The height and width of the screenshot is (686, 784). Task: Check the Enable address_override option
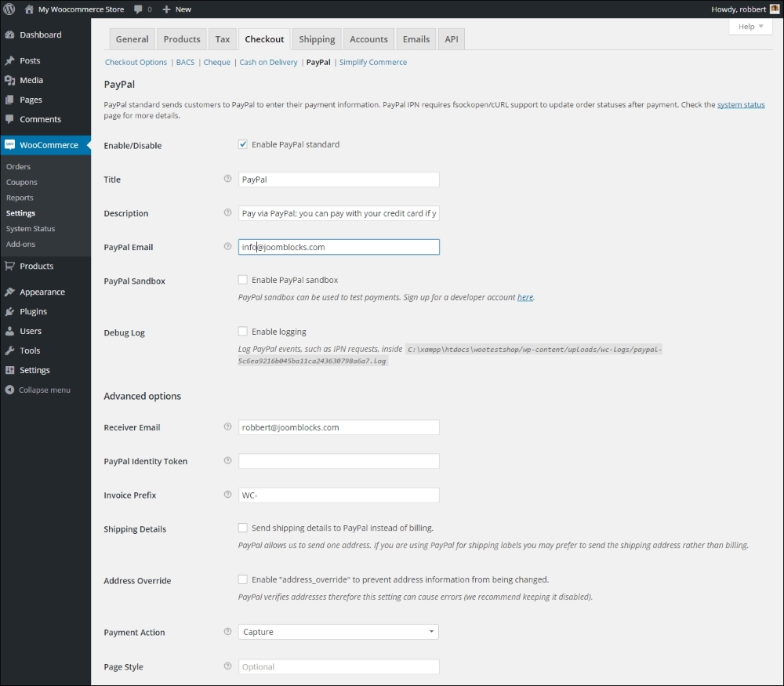pos(243,579)
